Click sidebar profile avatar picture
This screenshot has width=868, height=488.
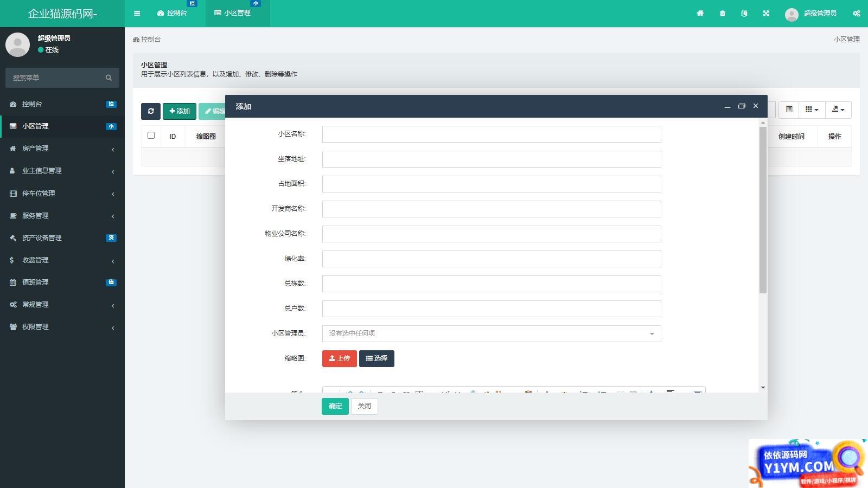[x=17, y=44]
